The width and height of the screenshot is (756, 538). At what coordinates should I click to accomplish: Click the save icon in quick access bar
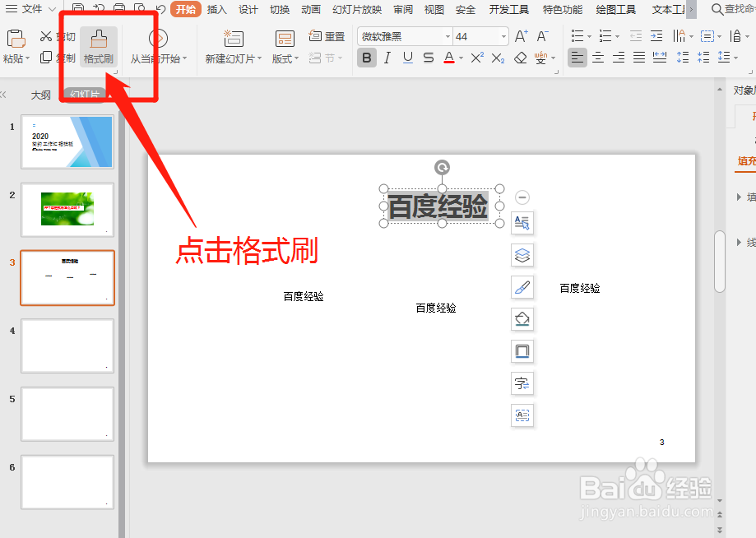pyautogui.click(x=78, y=7)
